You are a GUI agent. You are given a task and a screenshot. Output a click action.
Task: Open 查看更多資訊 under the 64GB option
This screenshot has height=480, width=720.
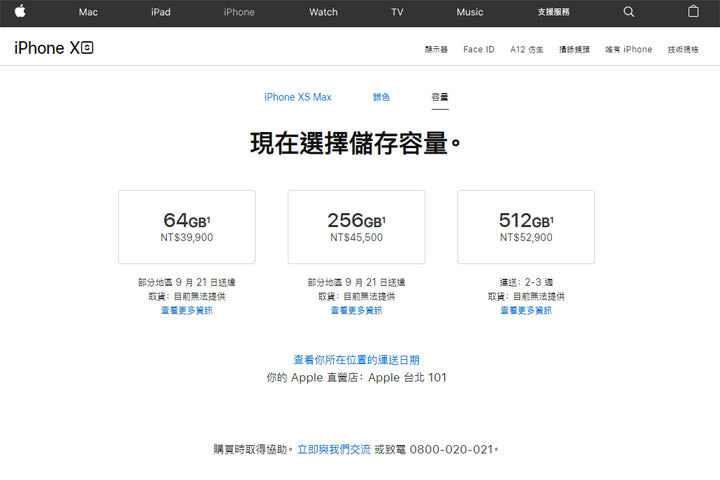click(x=187, y=311)
